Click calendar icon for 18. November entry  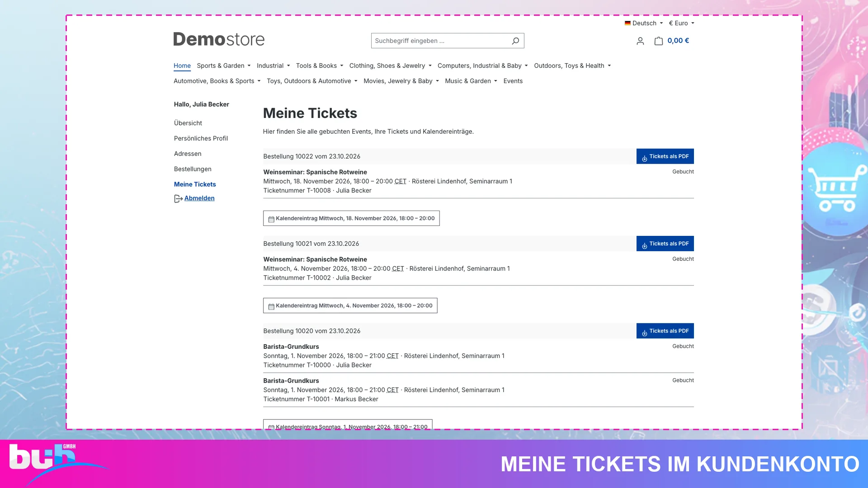(271, 219)
